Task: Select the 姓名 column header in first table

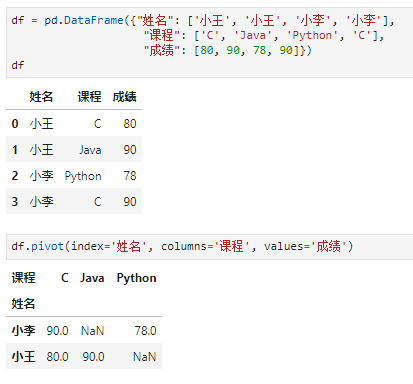Action: (x=41, y=97)
